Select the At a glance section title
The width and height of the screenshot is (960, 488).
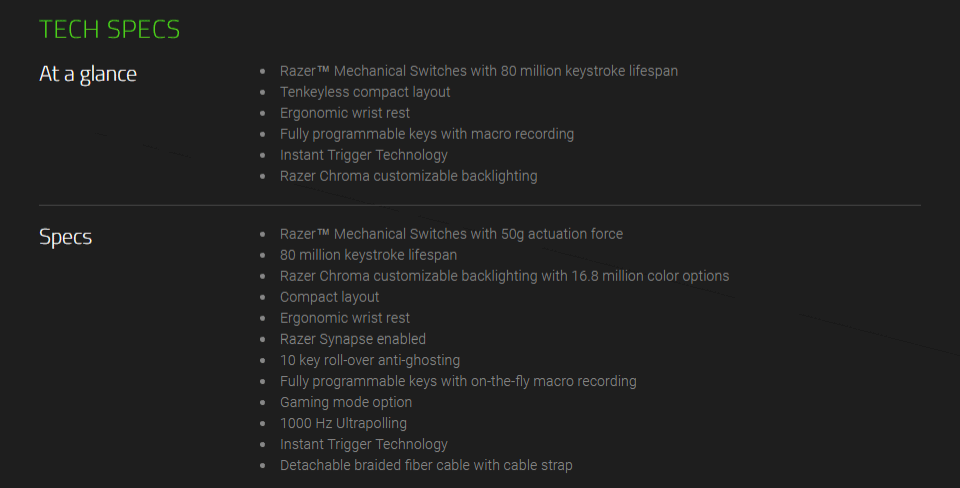(88, 74)
